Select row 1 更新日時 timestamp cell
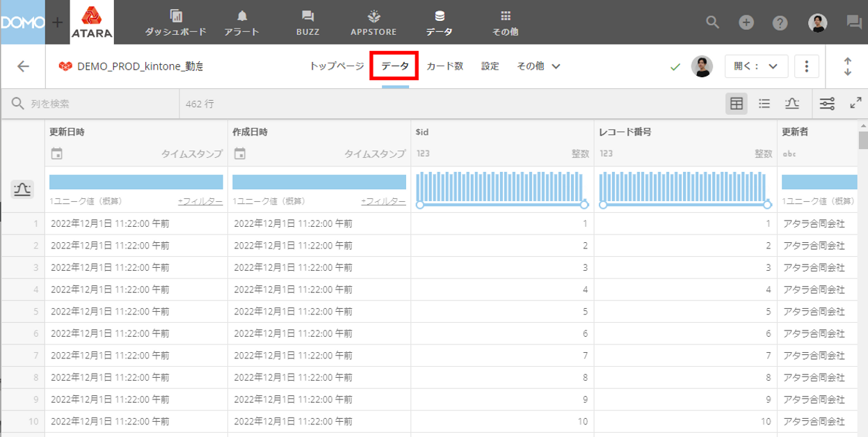 click(x=136, y=223)
